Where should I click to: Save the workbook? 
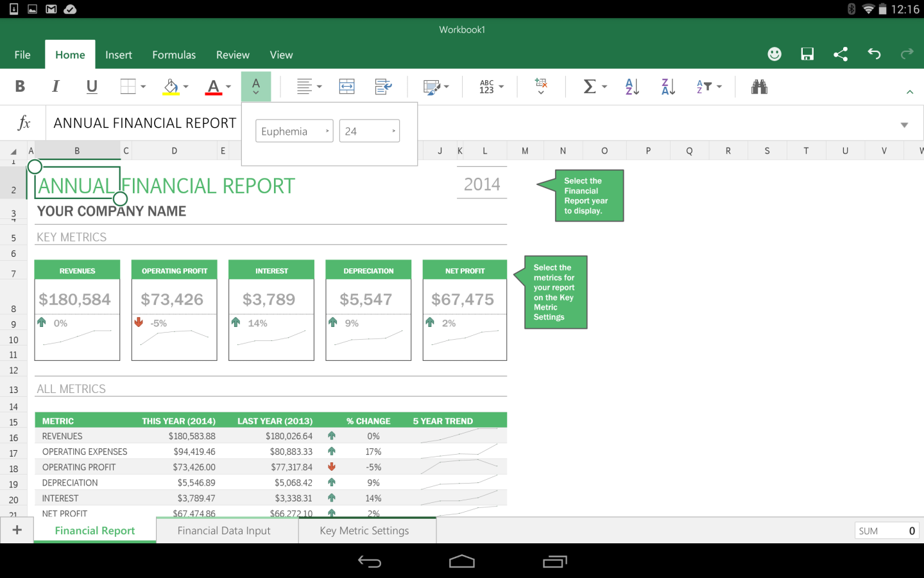807,54
